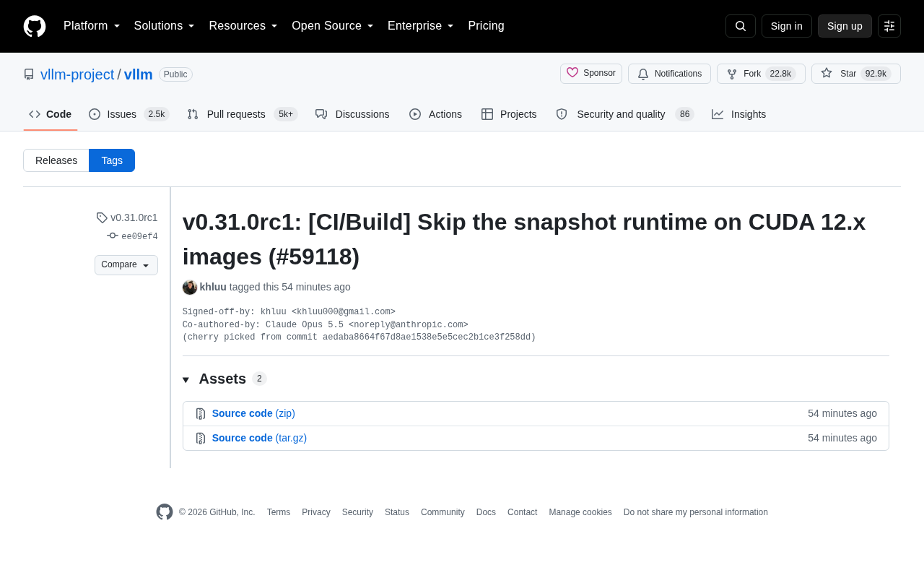Switch to the Releases view

pos(56,160)
